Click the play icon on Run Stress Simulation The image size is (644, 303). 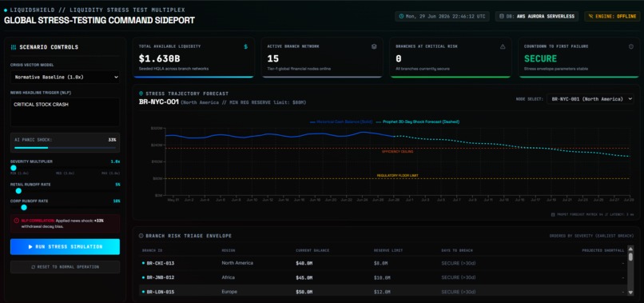30,247
